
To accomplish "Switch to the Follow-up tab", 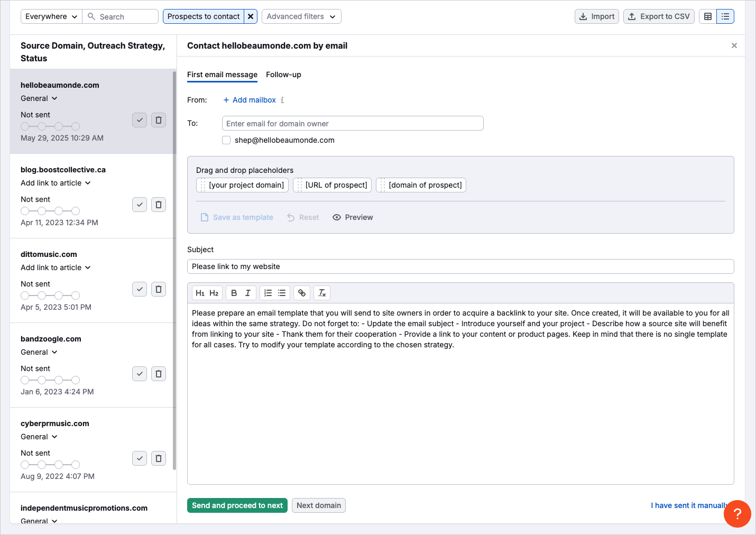I will (x=283, y=75).
